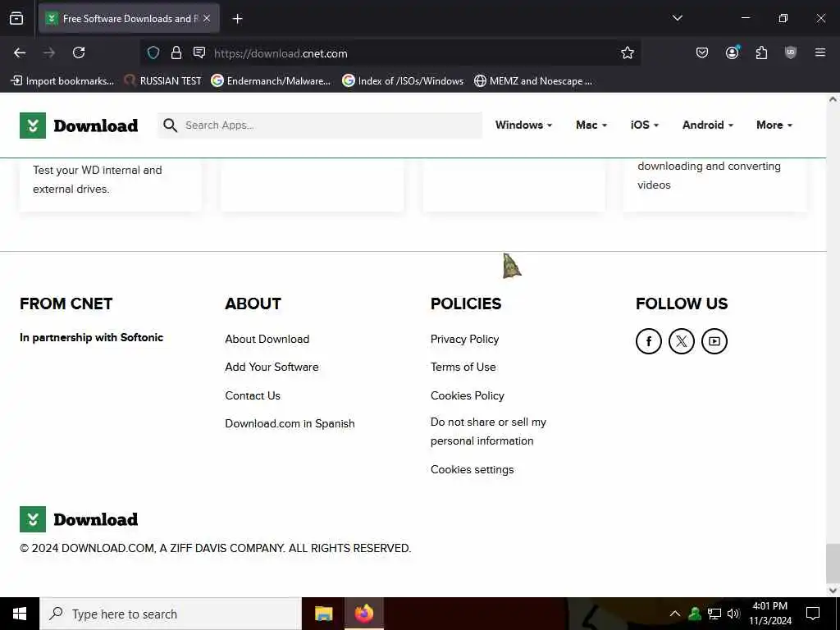840x630 pixels.
Task: Open the Facebook follow icon
Action: (x=649, y=341)
